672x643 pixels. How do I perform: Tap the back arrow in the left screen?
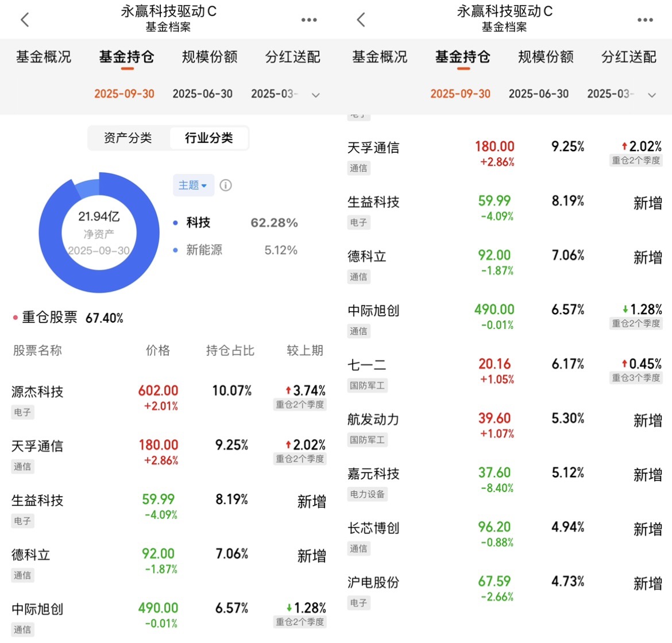(x=25, y=20)
